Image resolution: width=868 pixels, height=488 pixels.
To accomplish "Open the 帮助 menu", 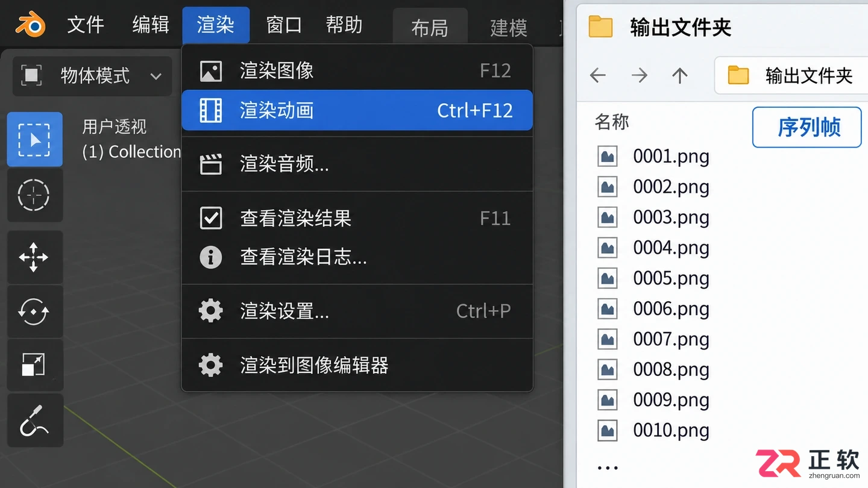I will tap(344, 25).
